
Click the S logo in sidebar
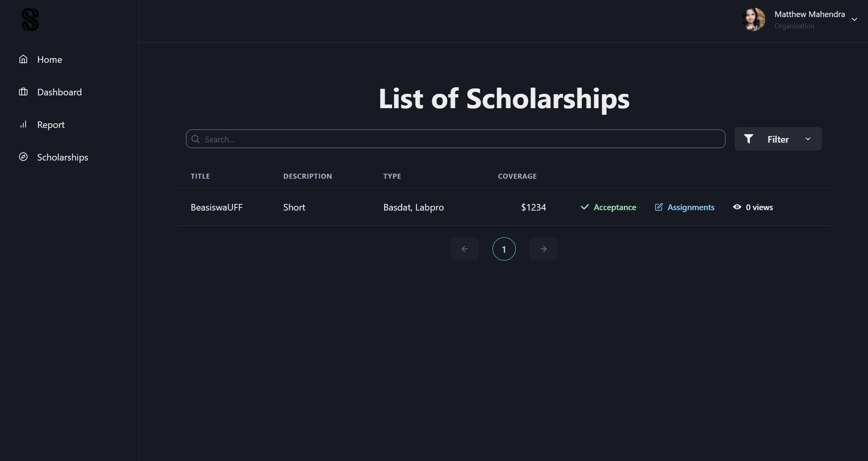coord(30,19)
